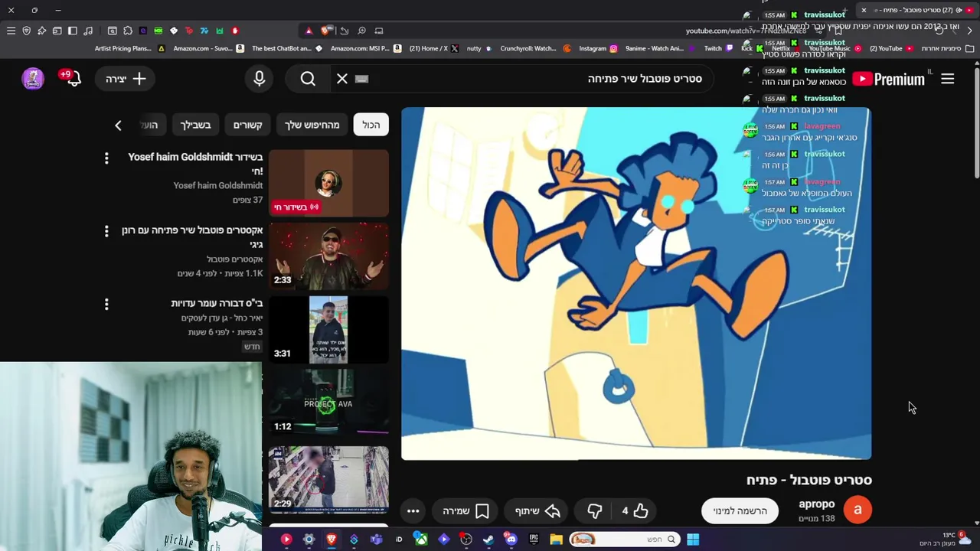Select the 'בשבילך' filter chip
This screenshot has width=980, height=551.
click(195, 125)
